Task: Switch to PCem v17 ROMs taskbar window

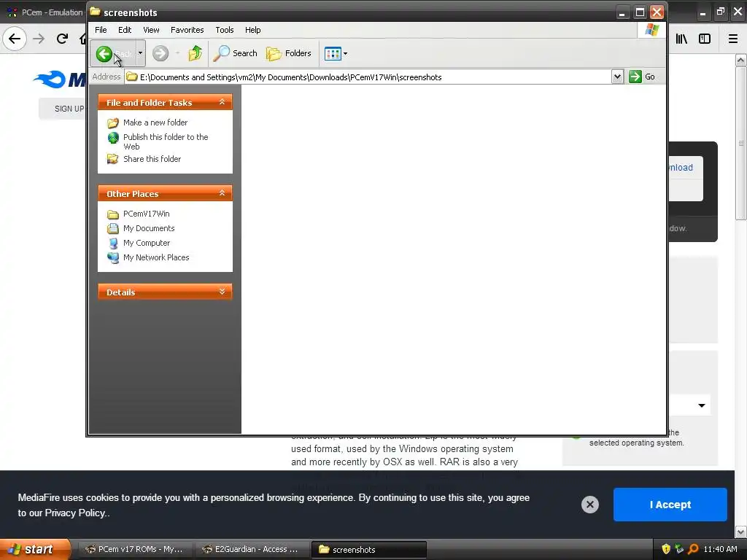Action: click(x=134, y=549)
